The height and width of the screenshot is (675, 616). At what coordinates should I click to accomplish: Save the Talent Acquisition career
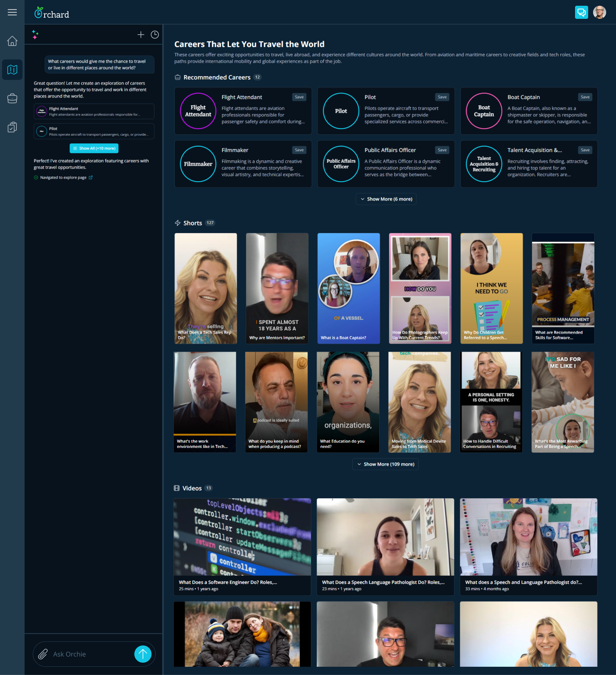585,150
